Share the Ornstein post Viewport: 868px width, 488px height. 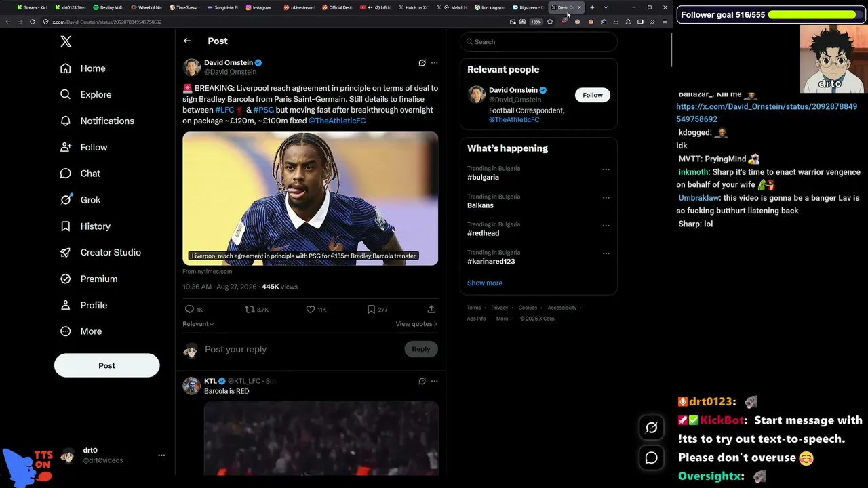431,309
